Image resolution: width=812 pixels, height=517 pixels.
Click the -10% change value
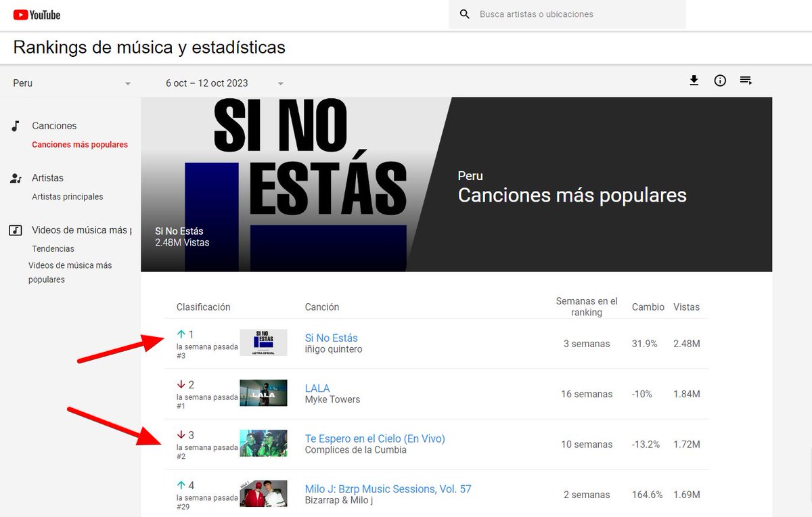click(642, 394)
